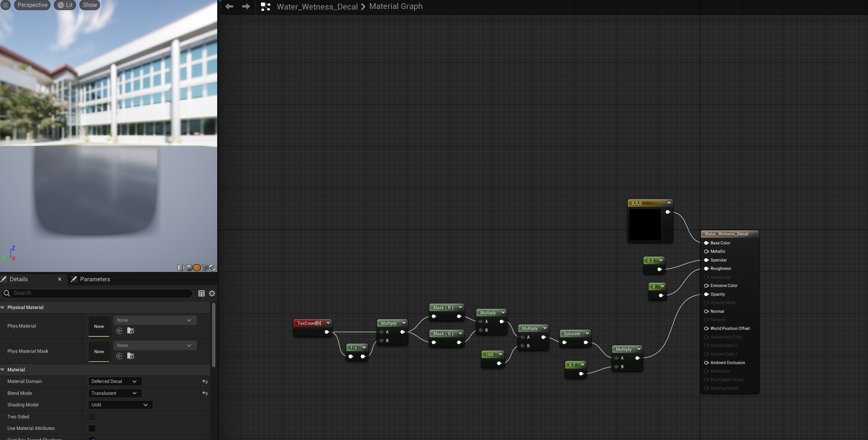The image size is (868, 440).
Task: Enable the Two Sided checkbox
Action: 92,416
